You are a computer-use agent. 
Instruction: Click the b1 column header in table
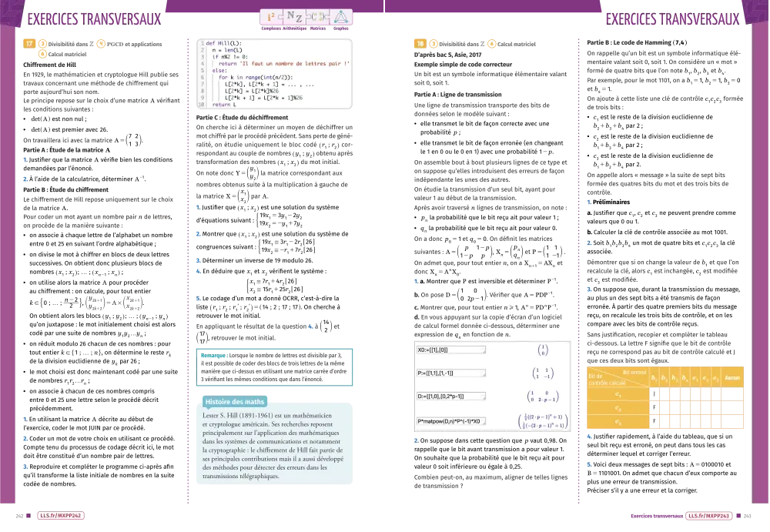pyautogui.click(x=653, y=378)
